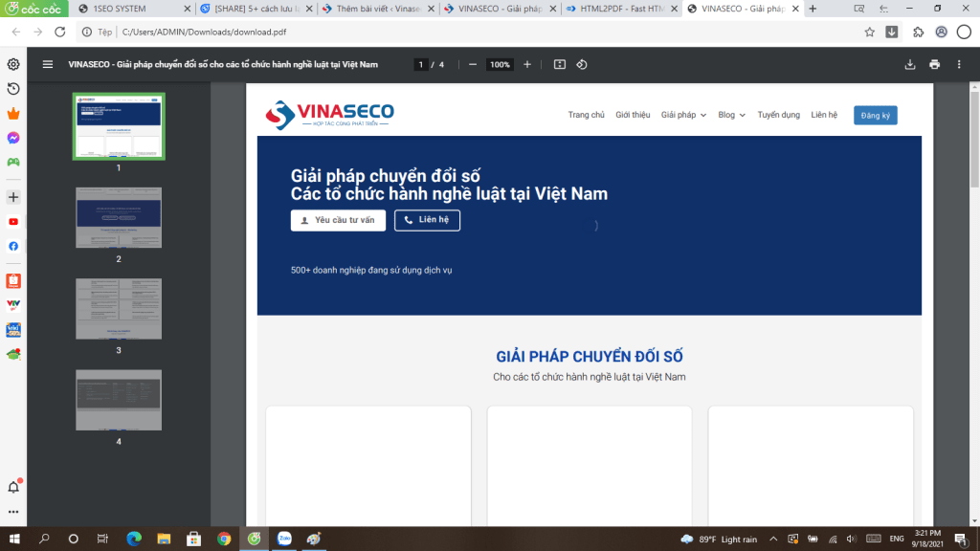Open the VTV sidebar icon
Viewport: 980px width, 551px height.
click(13, 305)
